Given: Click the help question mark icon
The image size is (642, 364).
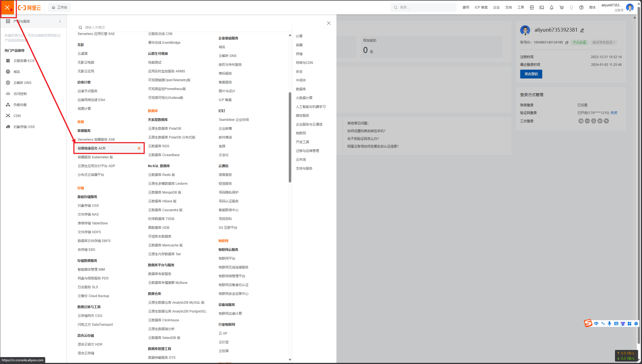Looking at the screenshot, I should pyautogui.click(x=581, y=7).
